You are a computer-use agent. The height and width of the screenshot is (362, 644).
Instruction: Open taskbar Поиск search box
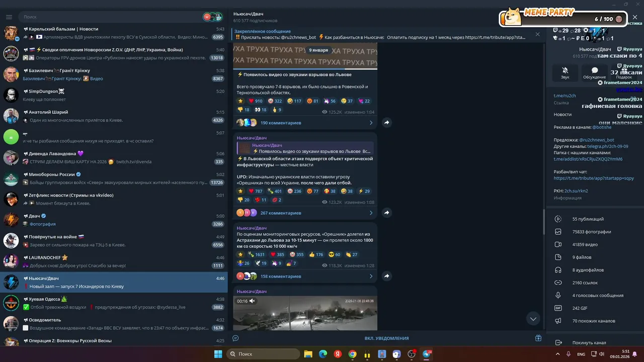[x=263, y=354]
